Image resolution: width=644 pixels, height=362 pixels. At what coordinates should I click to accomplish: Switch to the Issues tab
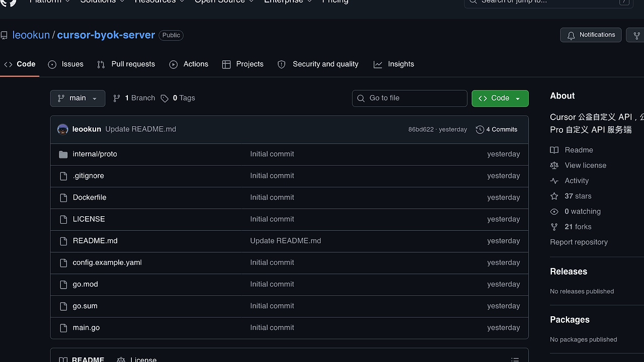pos(66,64)
